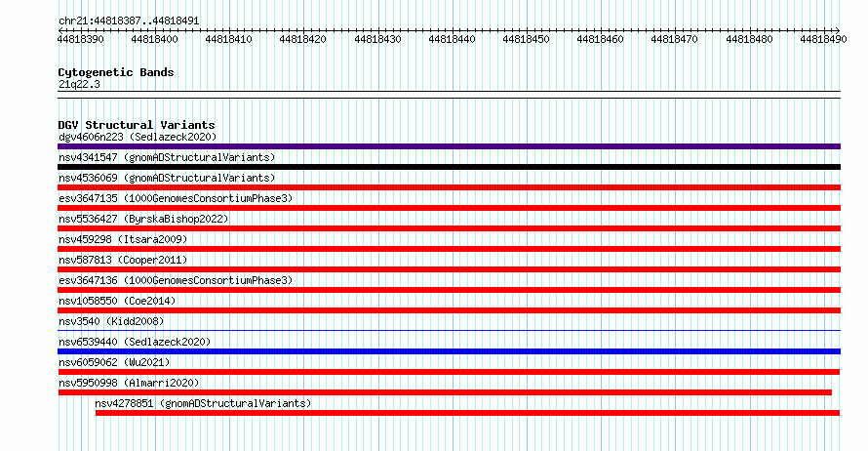Click chr21:44818387..44818491 region label
This screenshot has width=868, height=451.
pos(129,21)
